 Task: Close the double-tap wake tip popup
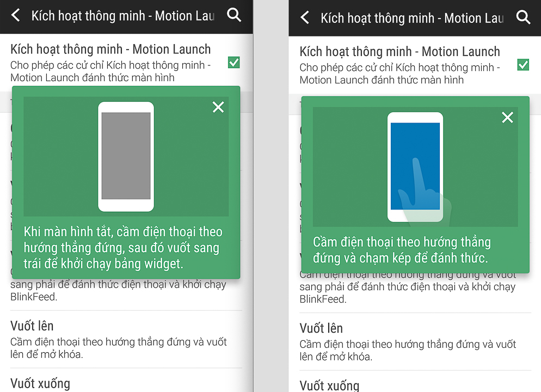[x=507, y=118]
